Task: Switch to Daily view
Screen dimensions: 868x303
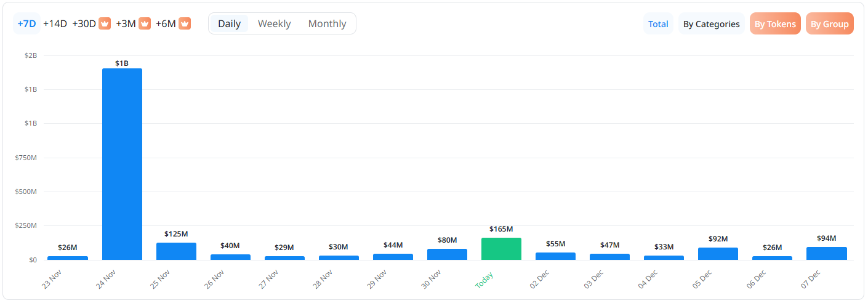Action: 229,24
